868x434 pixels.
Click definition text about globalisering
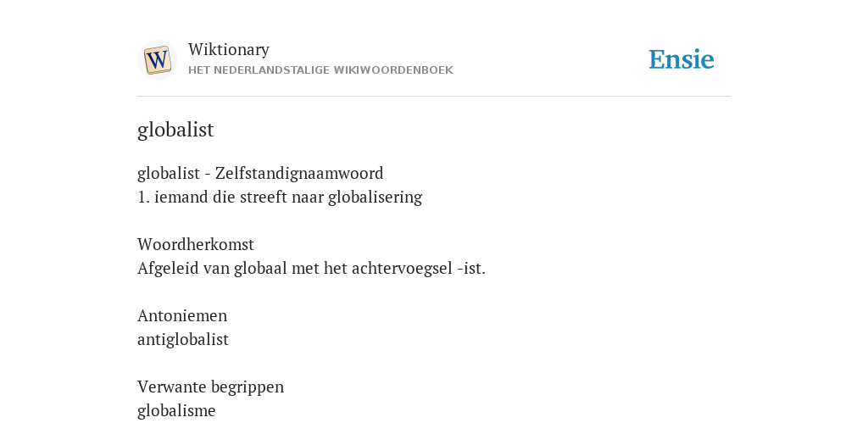280,197
